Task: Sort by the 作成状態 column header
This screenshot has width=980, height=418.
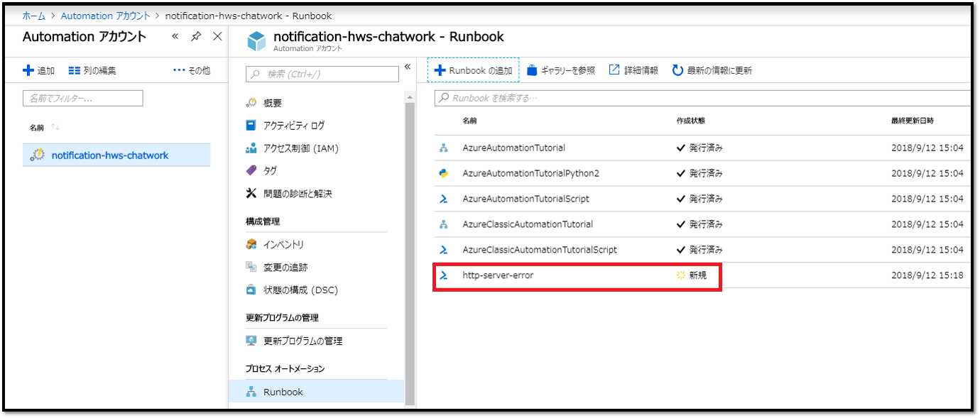Action: coord(691,121)
